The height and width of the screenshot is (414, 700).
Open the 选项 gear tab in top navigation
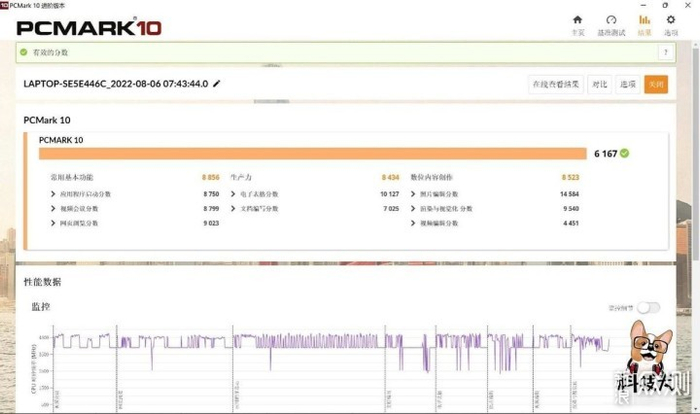click(x=671, y=25)
